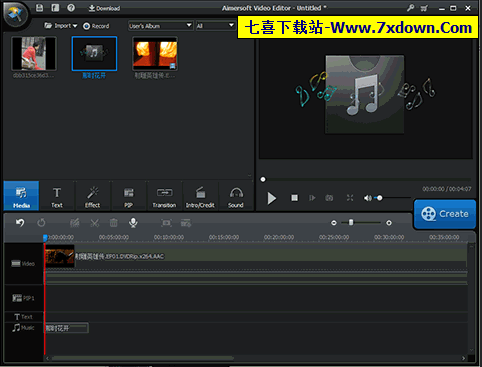The height and width of the screenshot is (367, 482).
Task: Adjust the timeline zoom slider handle
Action: tap(351, 222)
